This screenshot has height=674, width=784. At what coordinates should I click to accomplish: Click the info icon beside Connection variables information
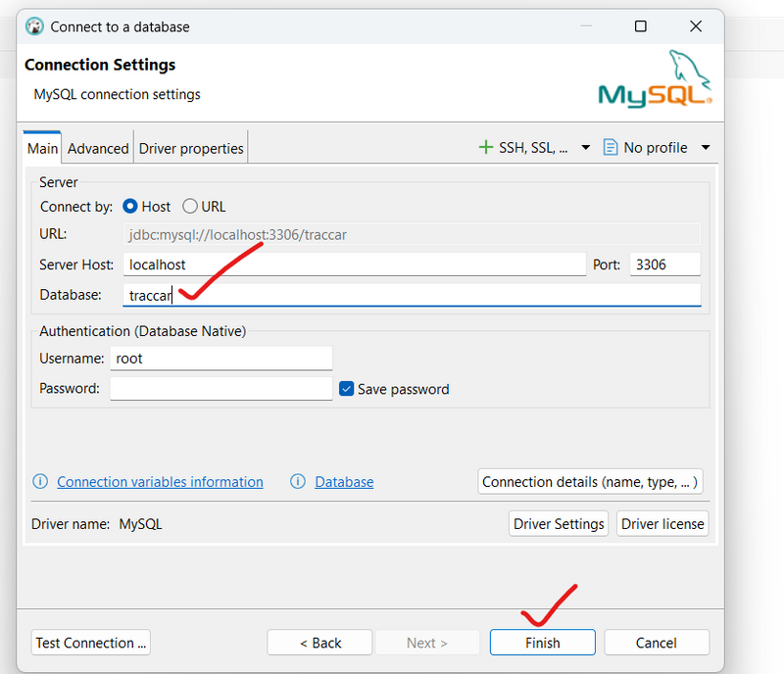(40, 482)
